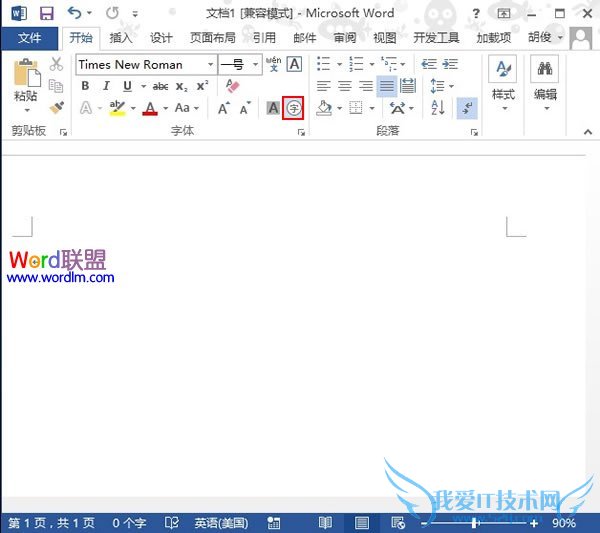
Task: Open the 文件 File menu
Action: [x=29, y=38]
